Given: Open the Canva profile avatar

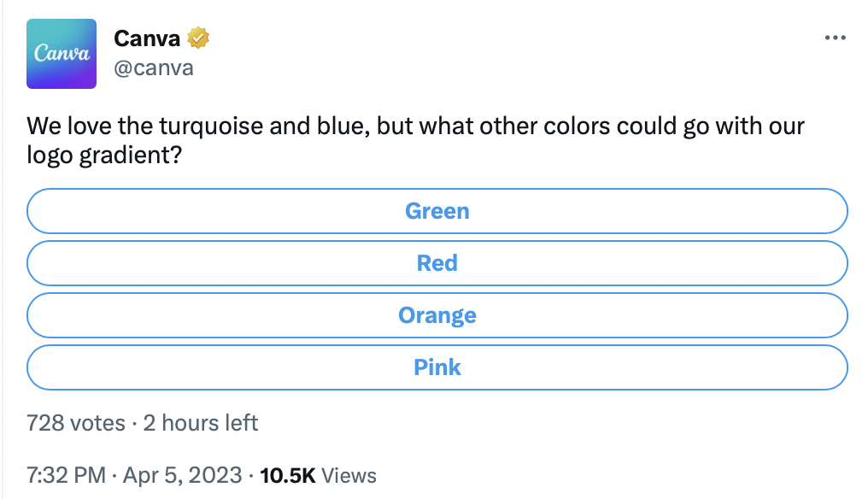Looking at the screenshot, I should pos(62,54).
